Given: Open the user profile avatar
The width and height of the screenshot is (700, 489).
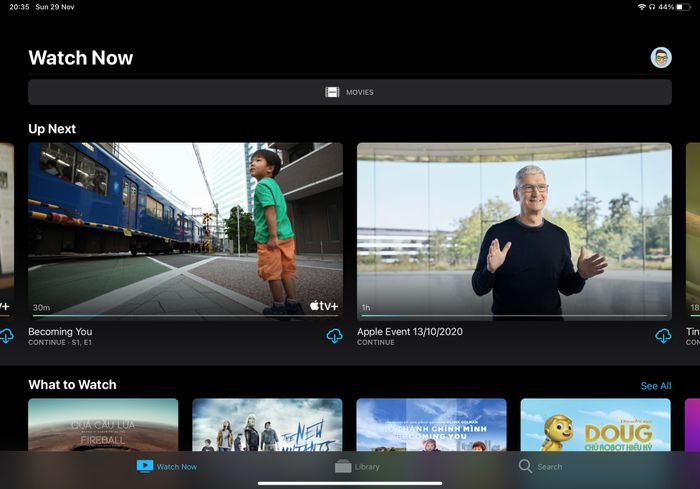Looking at the screenshot, I should click(x=661, y=58).
